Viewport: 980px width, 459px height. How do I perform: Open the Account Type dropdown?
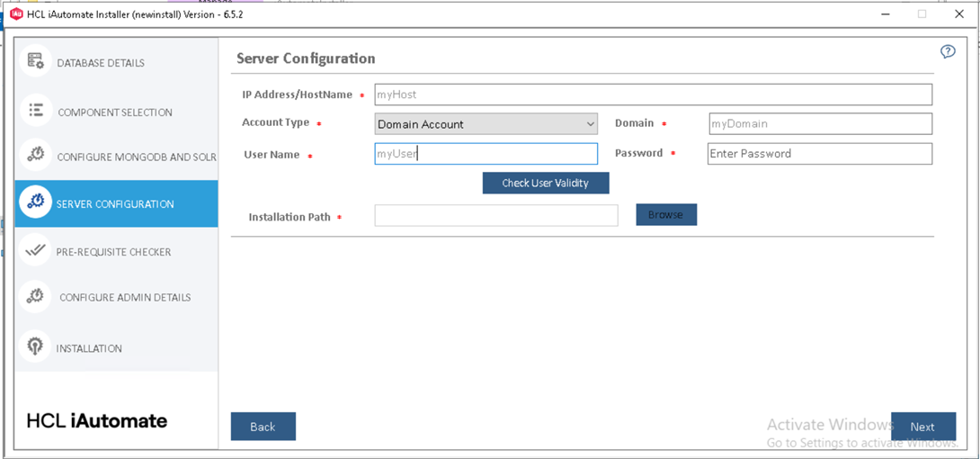[486, 124]
